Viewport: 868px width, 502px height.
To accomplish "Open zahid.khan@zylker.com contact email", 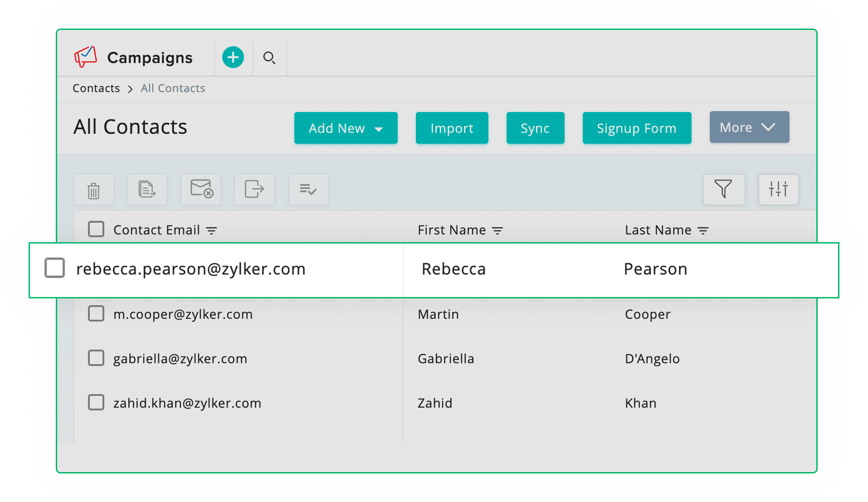I will click(x=187, y=403).
